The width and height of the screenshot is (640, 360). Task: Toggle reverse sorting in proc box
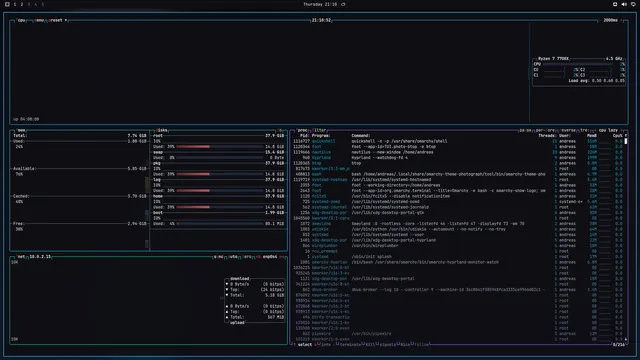pyautogui.click(x=567, y=130)
